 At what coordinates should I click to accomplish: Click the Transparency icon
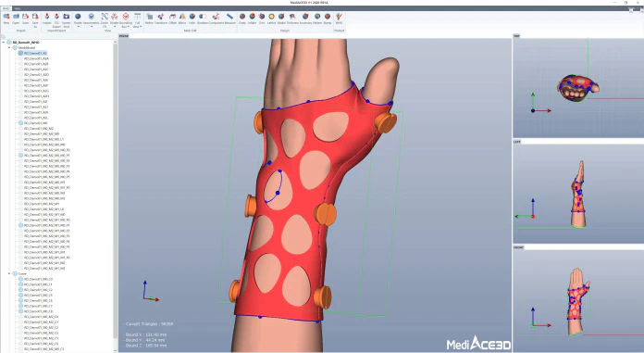(x=92, y=17)
